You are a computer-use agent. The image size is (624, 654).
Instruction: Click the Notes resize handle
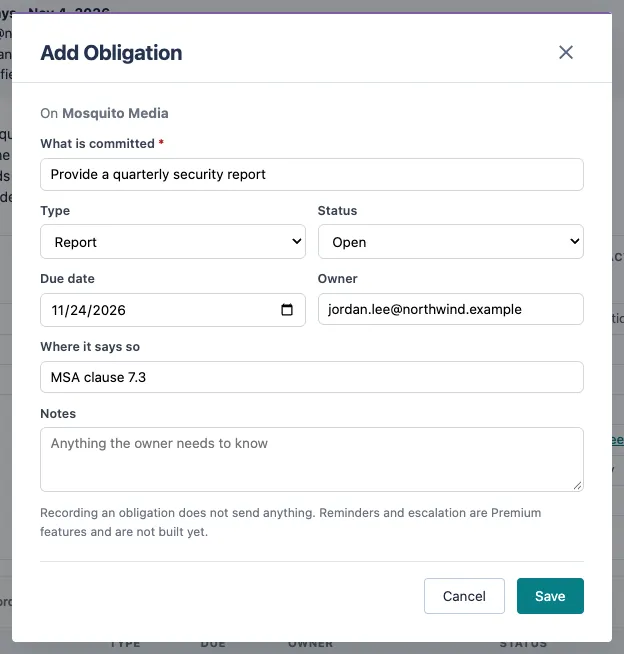pos(577,485)
